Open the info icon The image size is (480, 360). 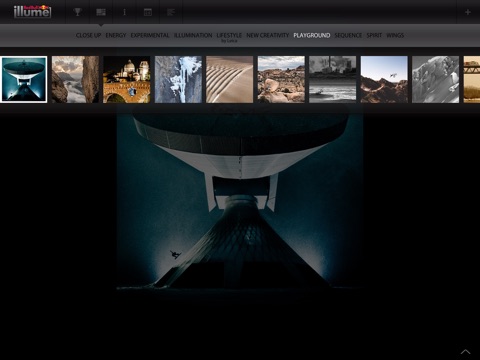[124, 12]
